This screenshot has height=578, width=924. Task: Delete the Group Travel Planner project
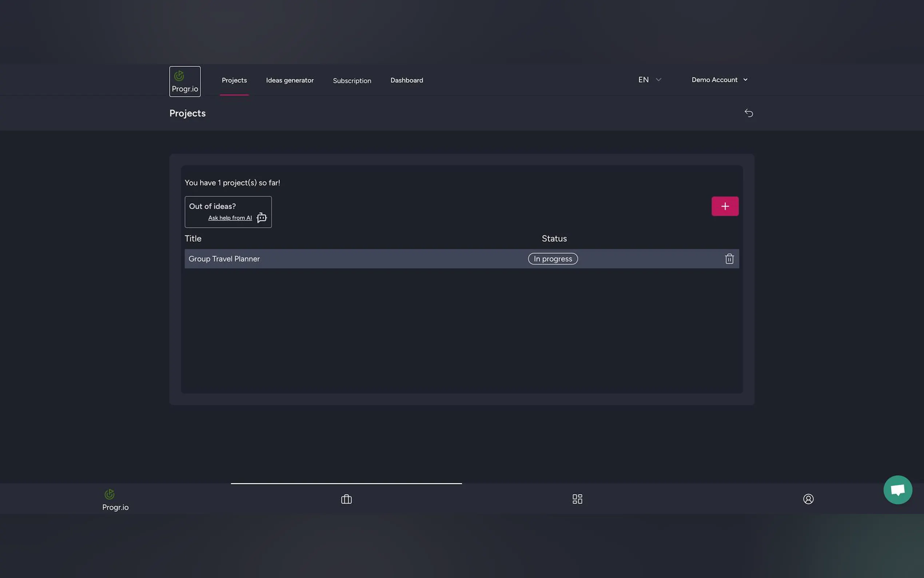coord(729,259)
